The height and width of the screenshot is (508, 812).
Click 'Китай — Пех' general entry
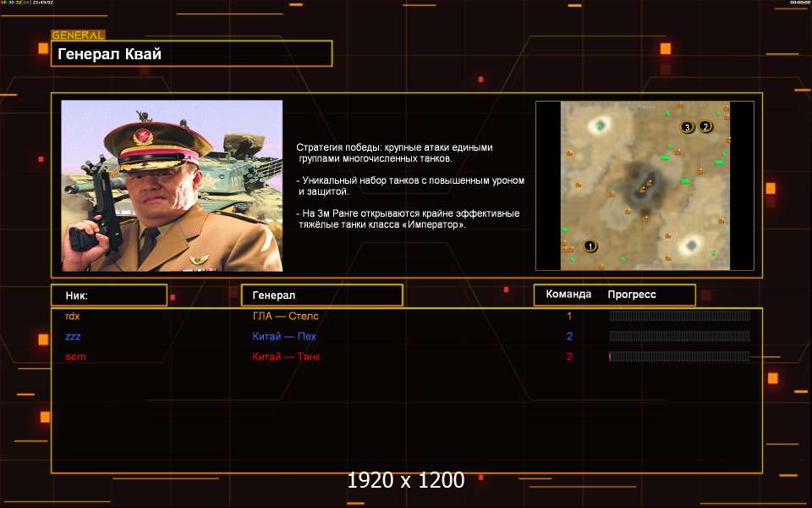(x=284, y=336)
